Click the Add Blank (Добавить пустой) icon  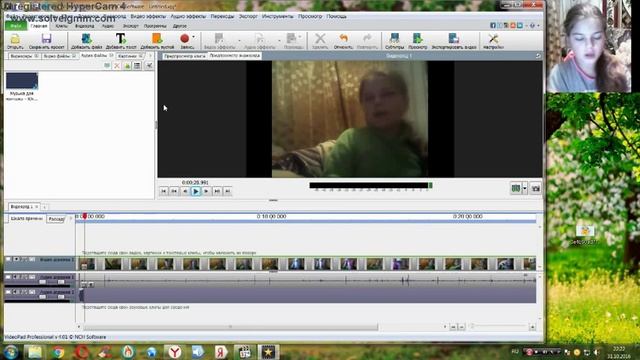(x=157, y=39)
